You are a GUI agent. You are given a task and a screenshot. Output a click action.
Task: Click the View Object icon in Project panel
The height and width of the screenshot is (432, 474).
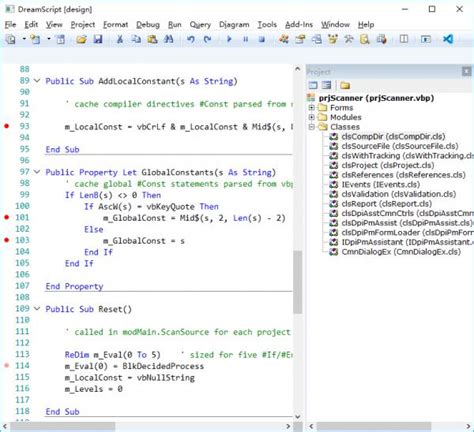click(326, 85)
